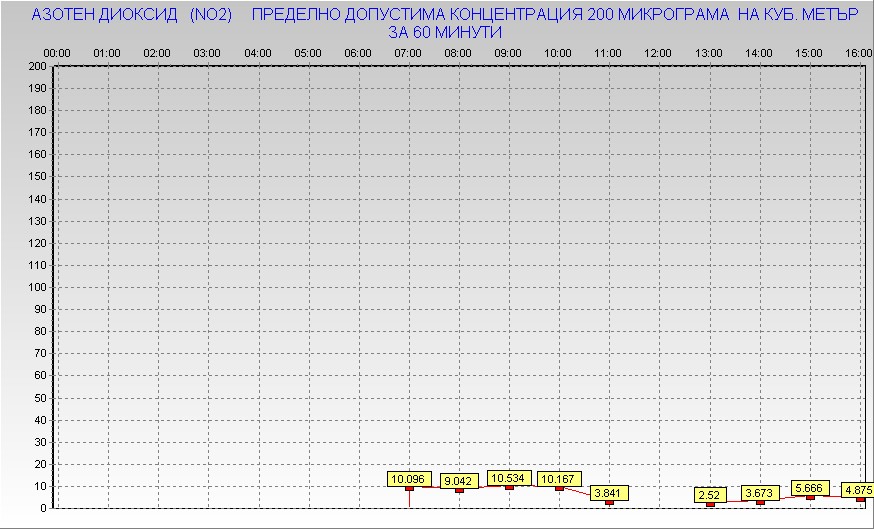
Task: Click the 4.875 data label
Action: pos(857,490)
